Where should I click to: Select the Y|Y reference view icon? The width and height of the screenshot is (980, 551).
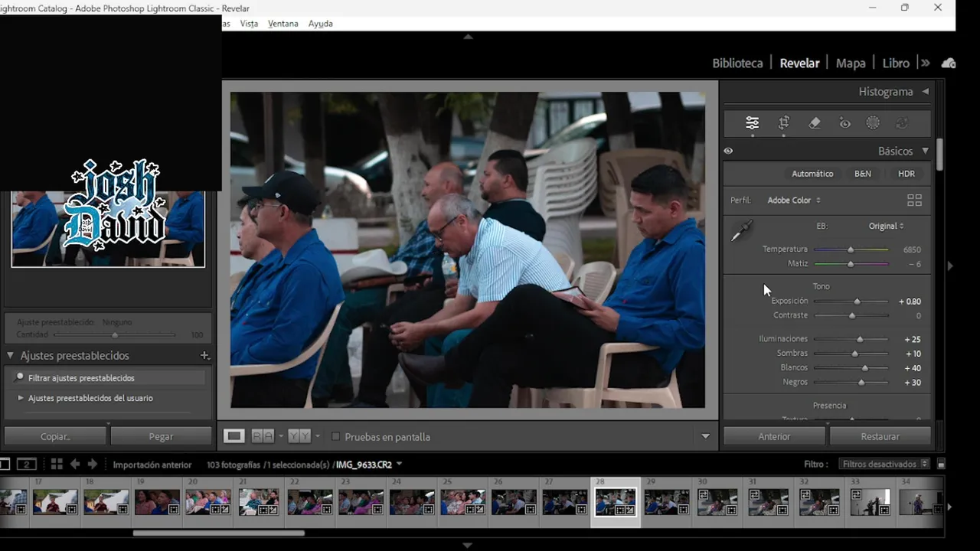point(299,436)
